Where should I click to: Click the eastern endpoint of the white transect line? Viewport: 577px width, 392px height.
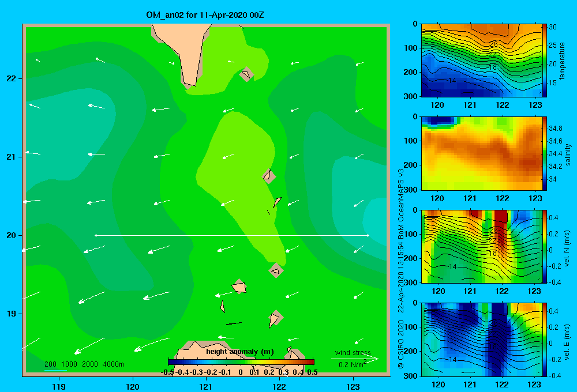[368, 235]
